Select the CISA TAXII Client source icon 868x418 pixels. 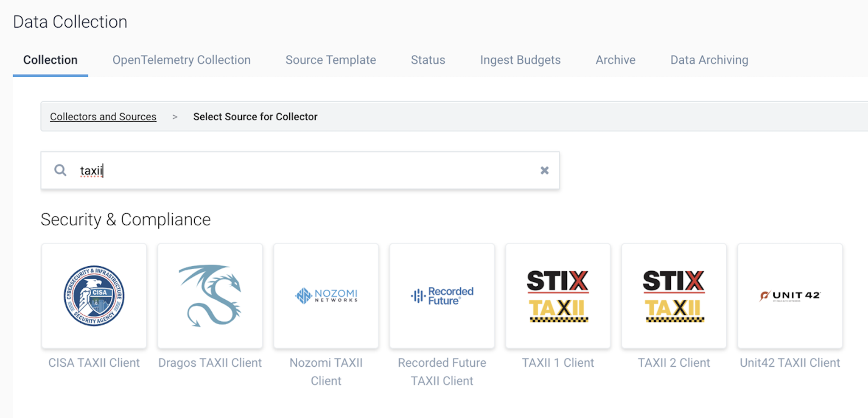(x=94, y=295)
